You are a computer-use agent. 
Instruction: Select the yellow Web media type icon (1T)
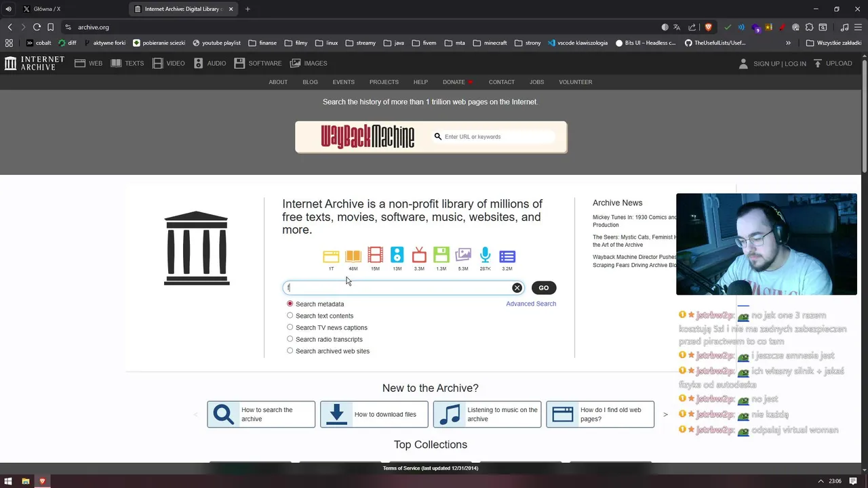coord(331,256)
